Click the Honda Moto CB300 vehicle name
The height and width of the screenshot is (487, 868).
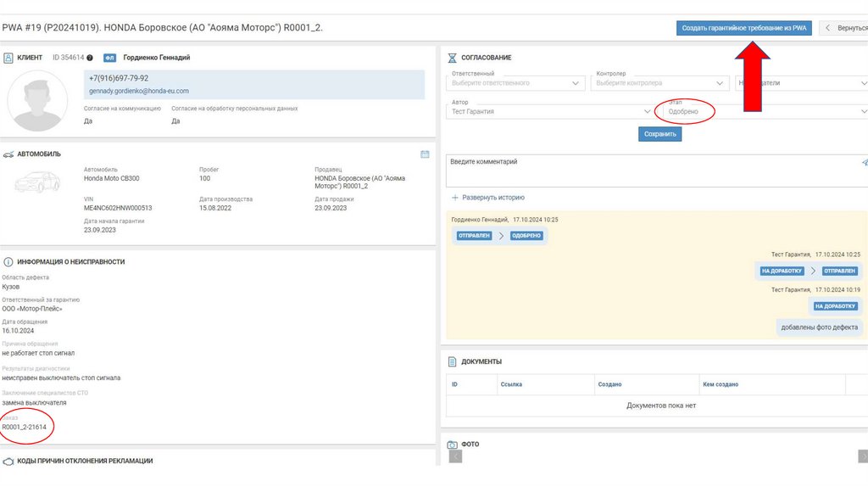pyautogui.click(x=112, y=178)
